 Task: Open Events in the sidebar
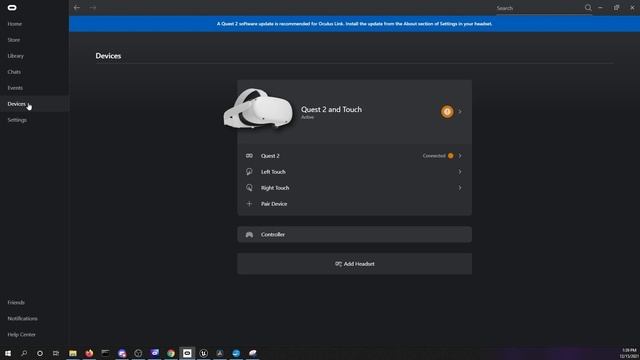15,88
